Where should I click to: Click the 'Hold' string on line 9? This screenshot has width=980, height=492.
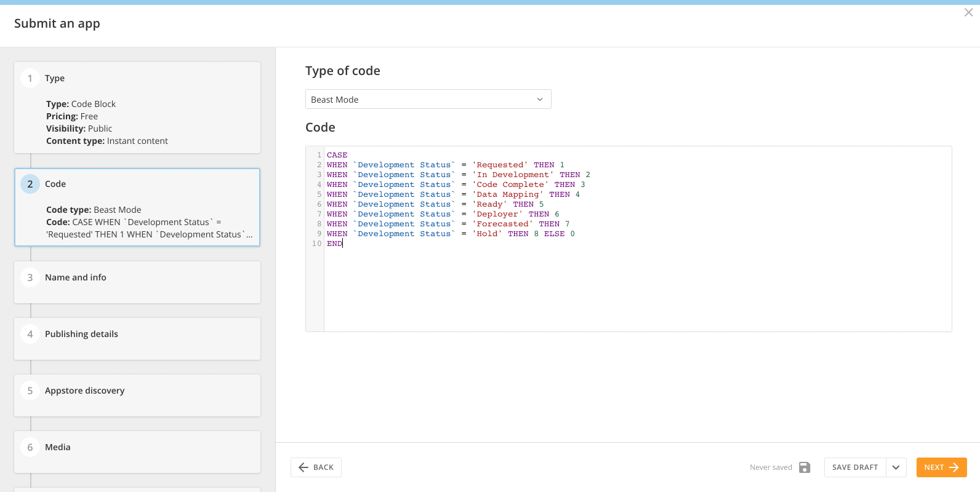[x=487, y=234]
